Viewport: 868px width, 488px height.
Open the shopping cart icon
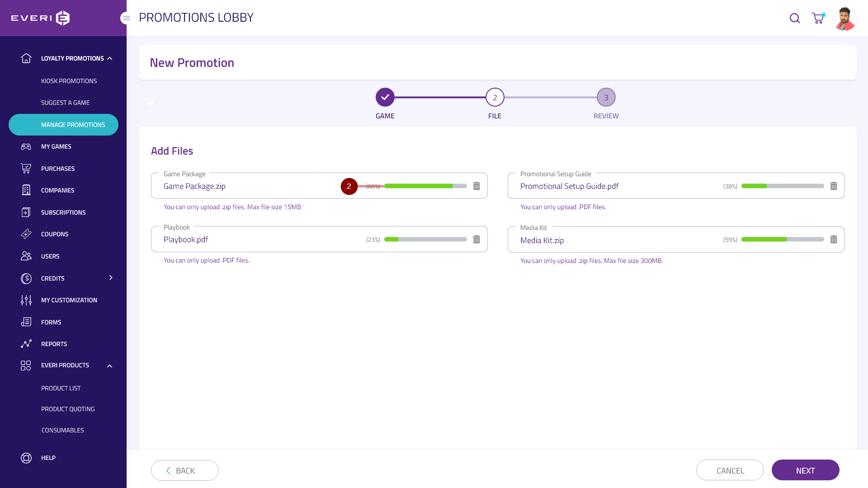pyautogui.click(x=818, y=18)
